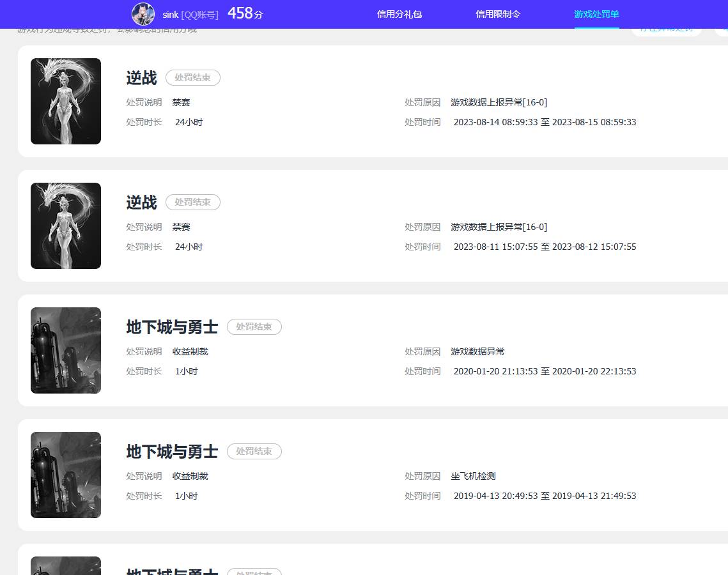Click 处罚结束 badge on 坐飞机检测 record
Viewport: 728px width, 575px height.
254,451
